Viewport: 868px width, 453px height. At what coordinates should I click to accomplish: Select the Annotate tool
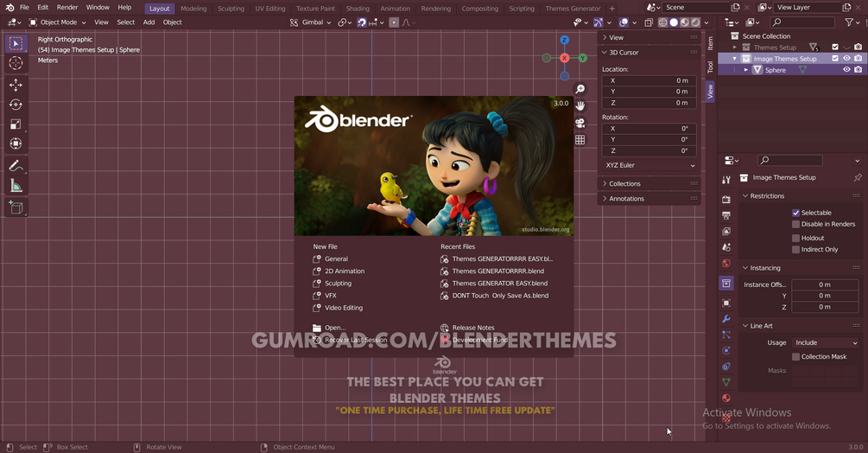point(16,166)
